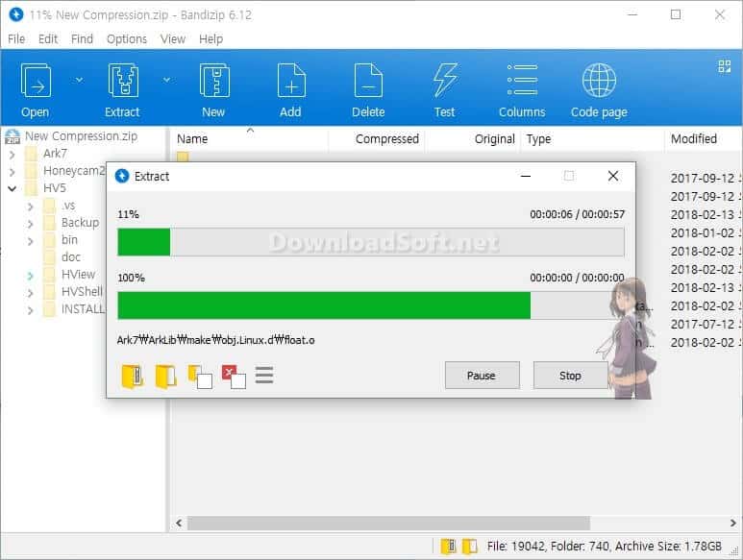The image size is (743, 560).
Task: Open the Edit menu
Action: pyautogui.click(x=48, y=38)
